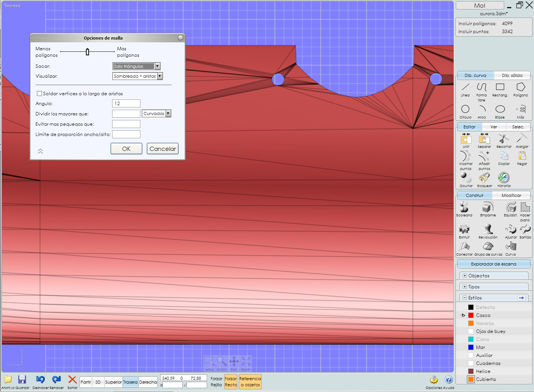Switch to the Superior view tab

click(x=113, y=382)
